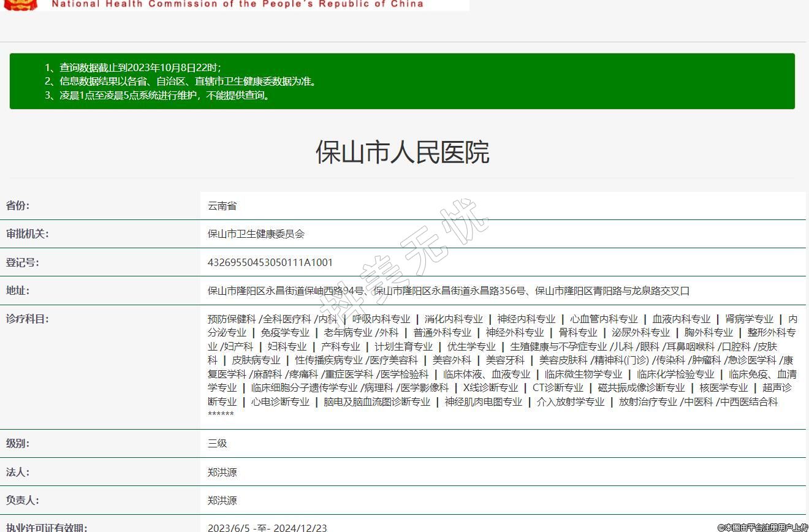Image resolution: width=809 pixels, height=532 pixels.
Task: Click the approval authority 保山市卫生健康委员会
Action: [x=256, y=234]
